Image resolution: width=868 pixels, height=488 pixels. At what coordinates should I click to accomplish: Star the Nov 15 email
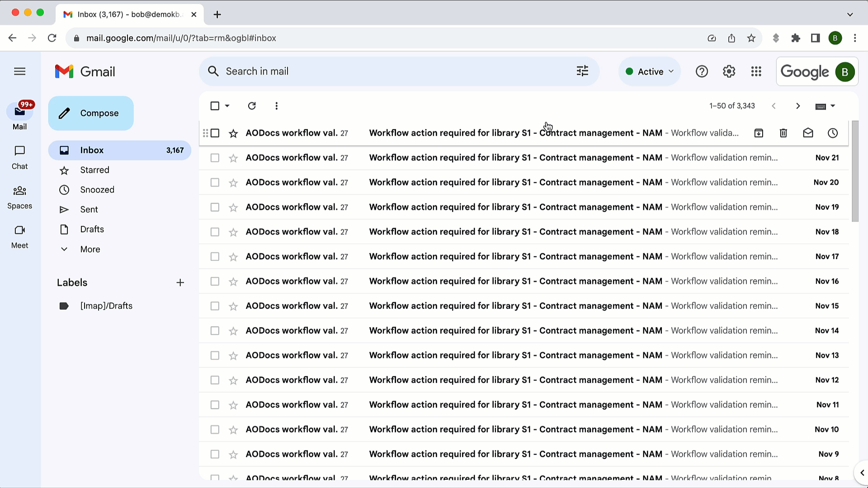[233, 306]
